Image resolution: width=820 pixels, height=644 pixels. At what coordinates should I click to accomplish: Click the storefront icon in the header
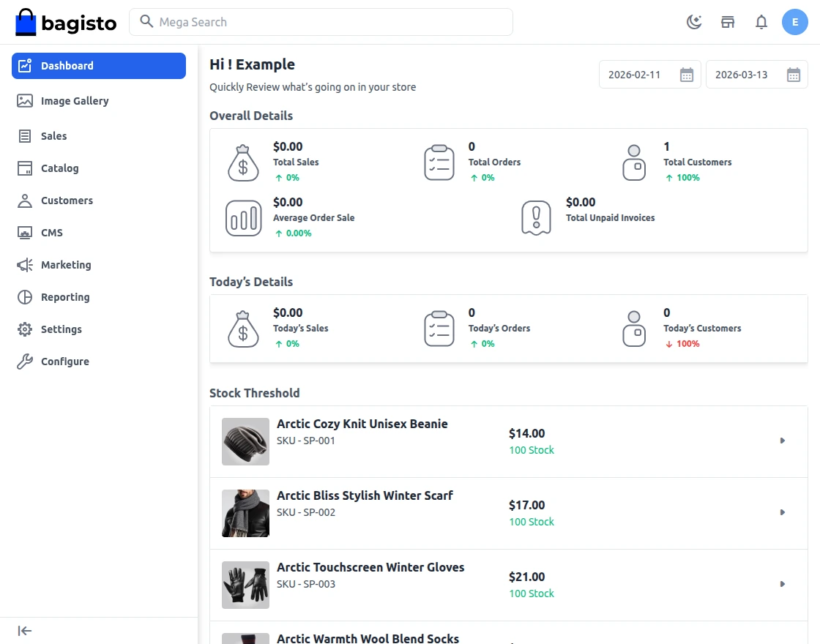(x=728, y=22)
